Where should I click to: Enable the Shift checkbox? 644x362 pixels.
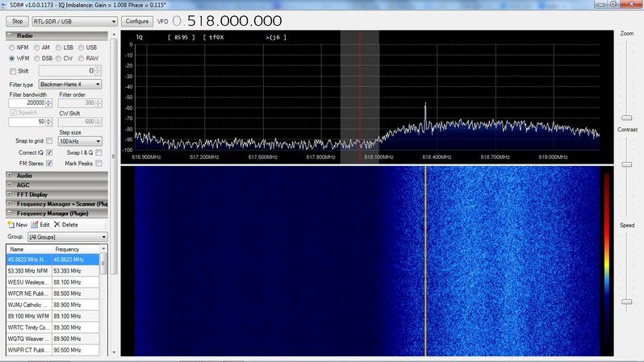(13, 71)
